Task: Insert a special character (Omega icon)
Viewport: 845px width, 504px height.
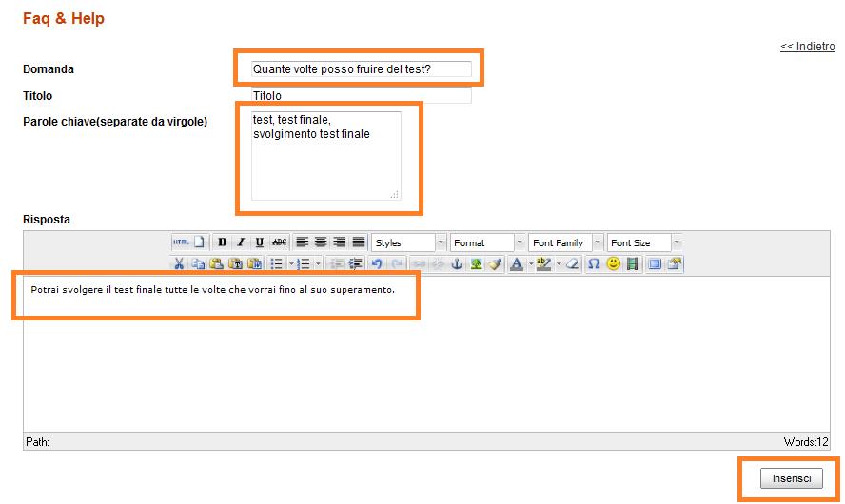Action: [x=594, y=264]
